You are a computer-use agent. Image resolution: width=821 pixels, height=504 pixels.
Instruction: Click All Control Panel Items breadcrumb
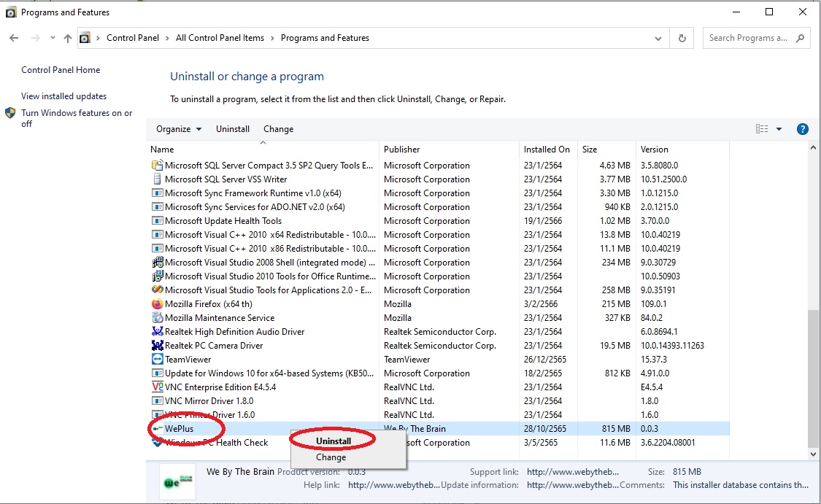click(x=220, y=38)
